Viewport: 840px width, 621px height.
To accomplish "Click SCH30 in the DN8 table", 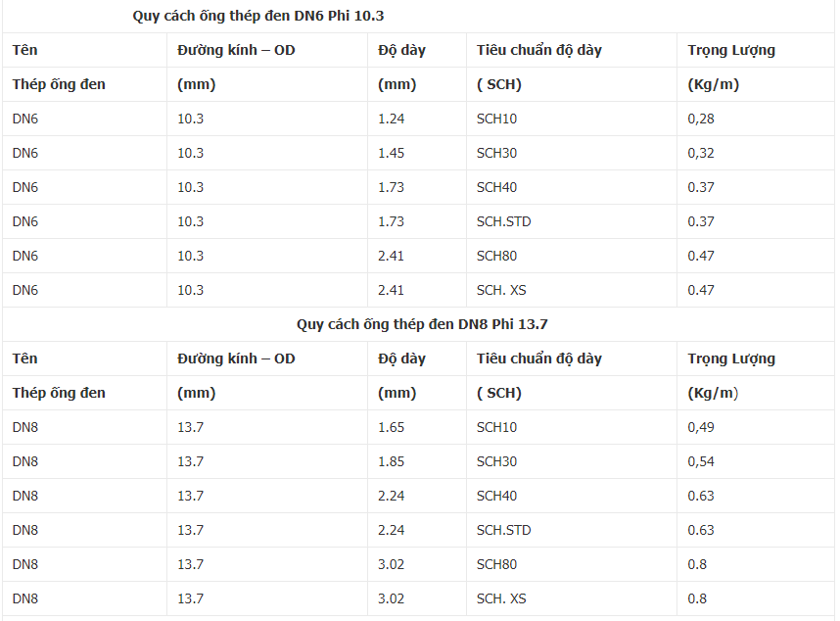I will [x=496, y=461].
